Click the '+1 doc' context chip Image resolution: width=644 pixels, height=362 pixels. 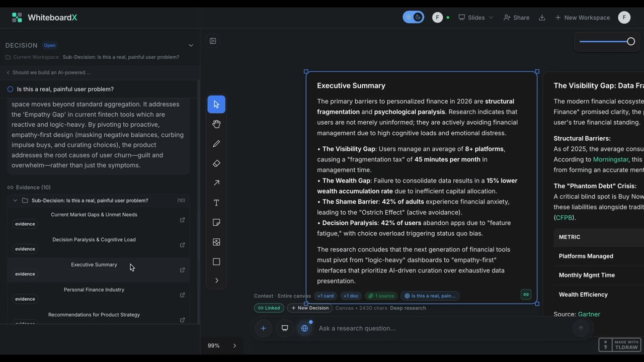pyautogui.click(x=351, y=296)
